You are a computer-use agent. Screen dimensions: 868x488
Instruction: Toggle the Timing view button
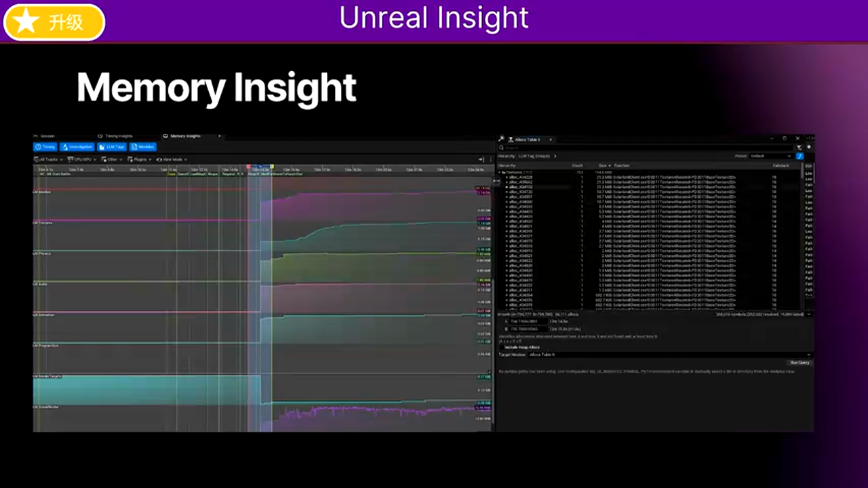click(x=45, y=146)
